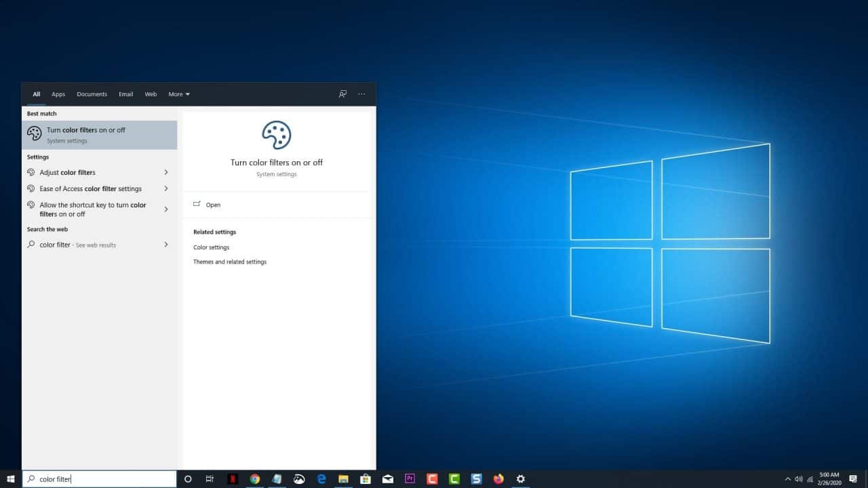Open Task View from the taskbar
This screenshot has width=868, height=488.
(x=210, y=479)
